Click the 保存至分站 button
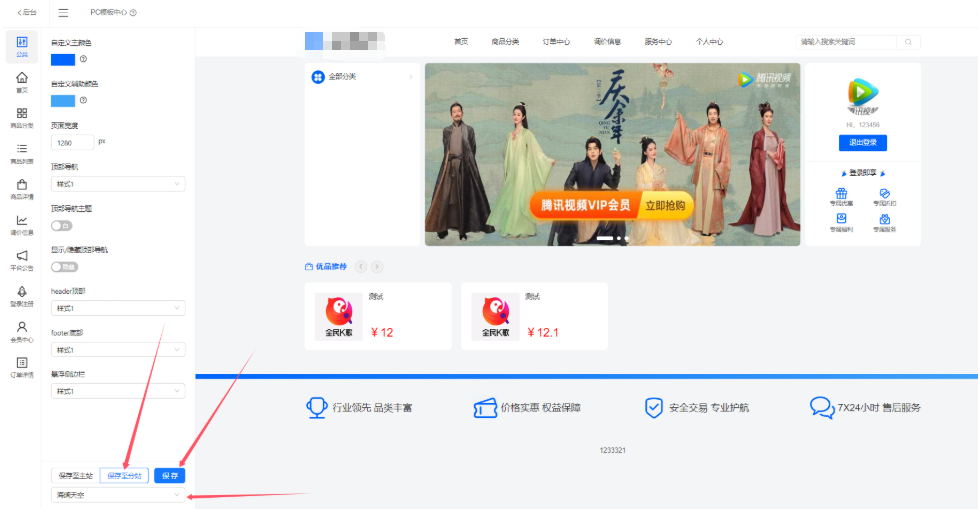The image size is (978, 509). [124, 475]
